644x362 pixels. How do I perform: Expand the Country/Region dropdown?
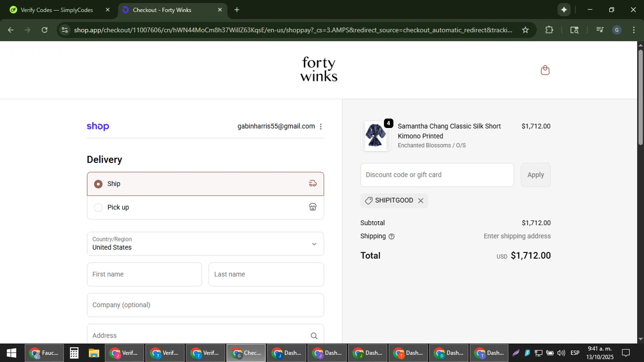click(x=205, y=244)
